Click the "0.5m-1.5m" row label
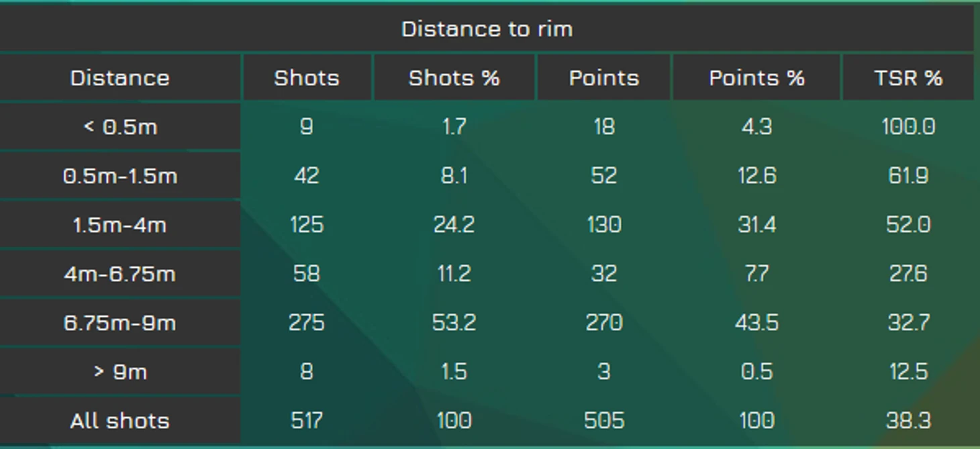980x449 pixels. (119, 176)
